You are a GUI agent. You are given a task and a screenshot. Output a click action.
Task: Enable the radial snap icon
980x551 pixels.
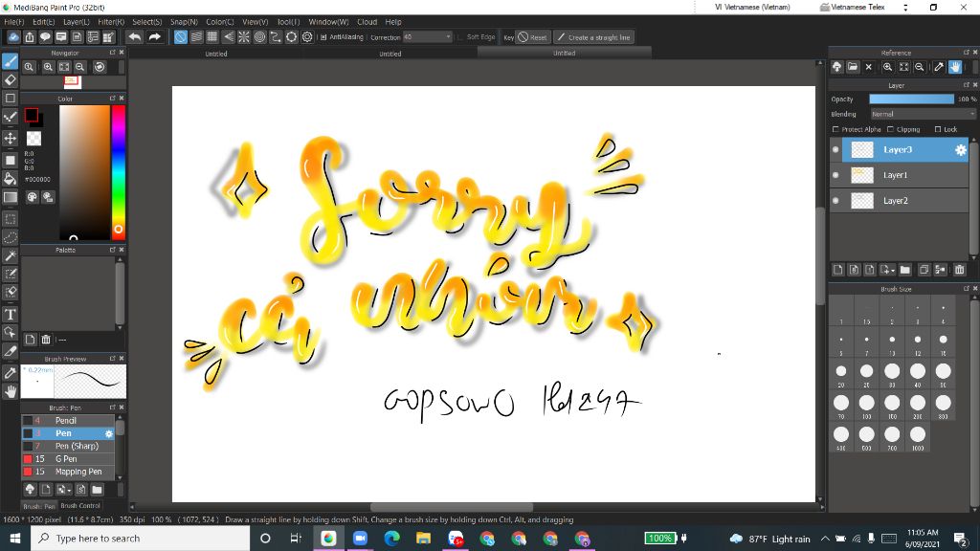pyautogui.click(x=244, y=37)
